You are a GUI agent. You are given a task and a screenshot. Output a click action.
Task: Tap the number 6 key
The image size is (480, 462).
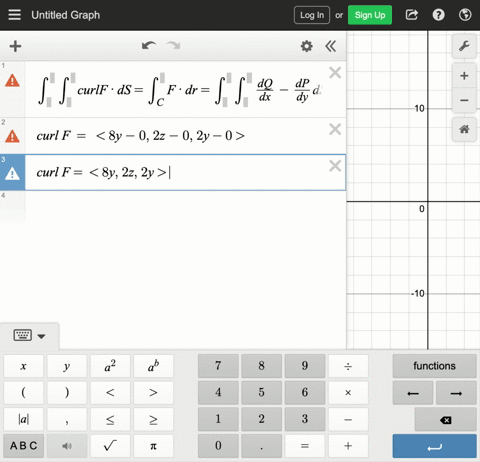click(x=305, y=393)
